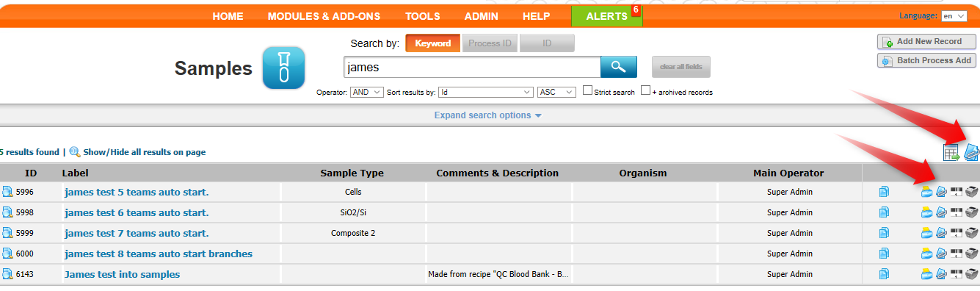Viewport: 980px width, 291px height.
Task: Click the Add New Record button
Action: coord(926,42)
